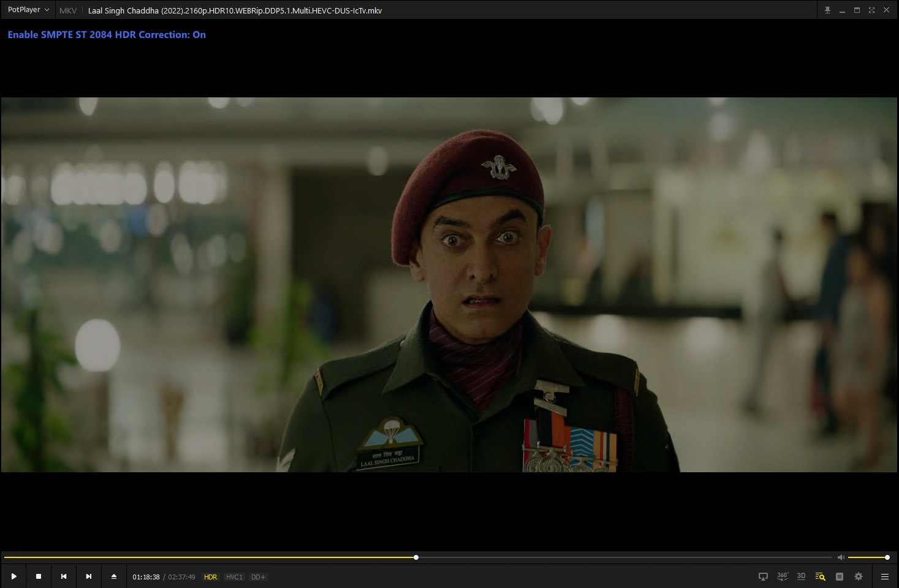Screen dimensions: 899x588
Task: Toggle 360 degree video mode
Action: 783,576
